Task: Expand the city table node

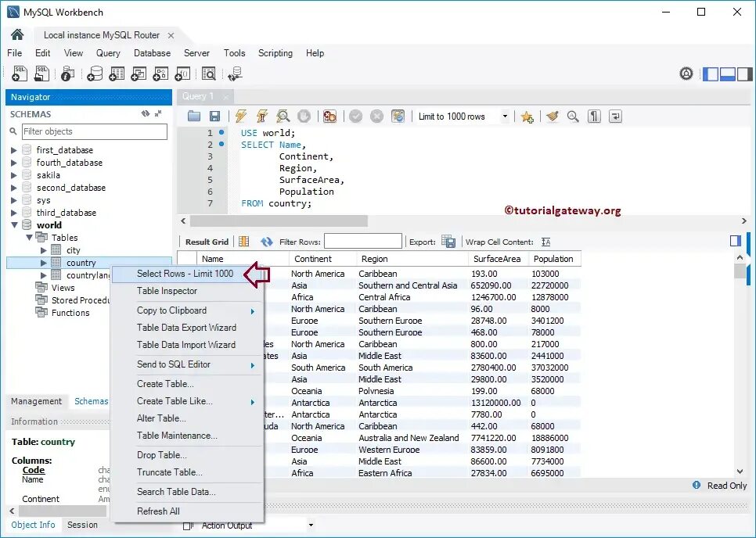Action: pyautogui.click(x=44, y=250)
